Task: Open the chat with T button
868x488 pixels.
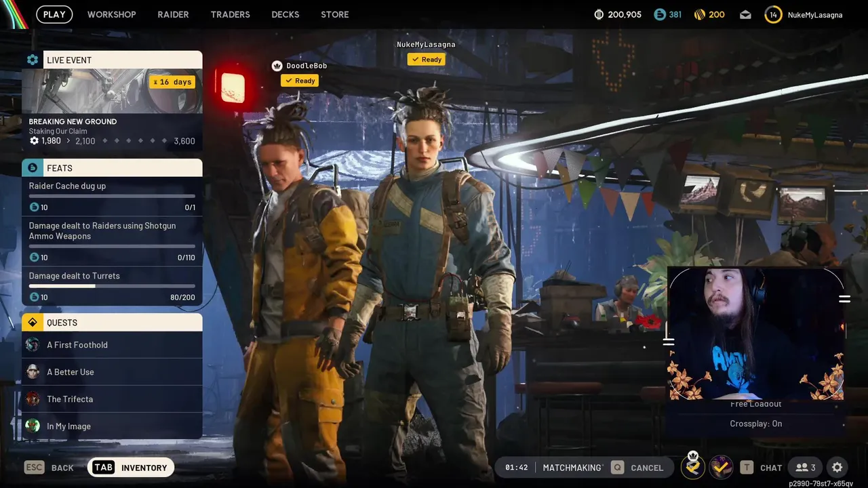Action: coord(761,468)
